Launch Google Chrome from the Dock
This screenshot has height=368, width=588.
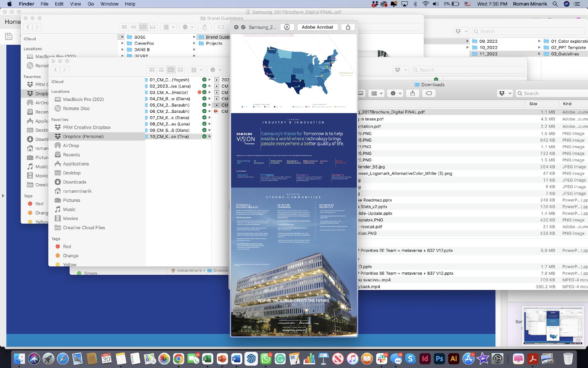[178, 359]
